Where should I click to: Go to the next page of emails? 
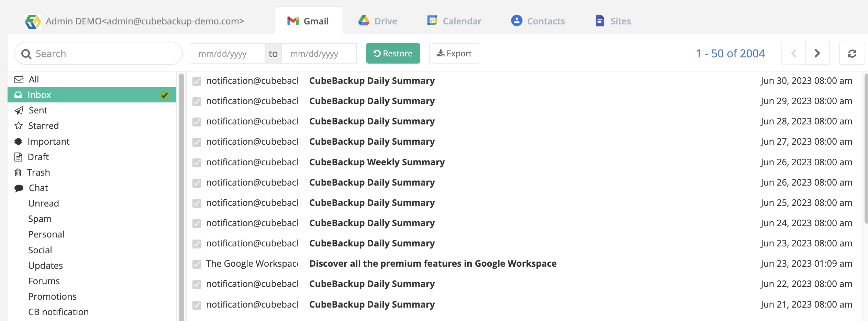[817, 53]
